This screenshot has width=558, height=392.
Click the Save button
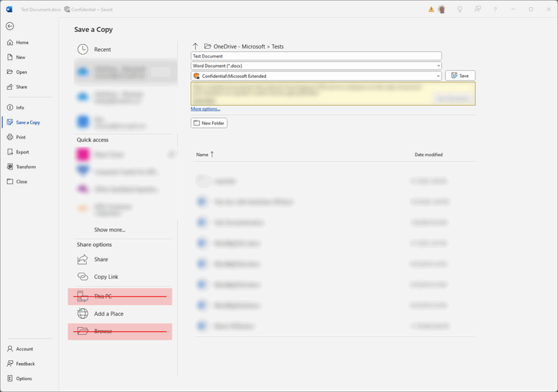click(460, 76)
